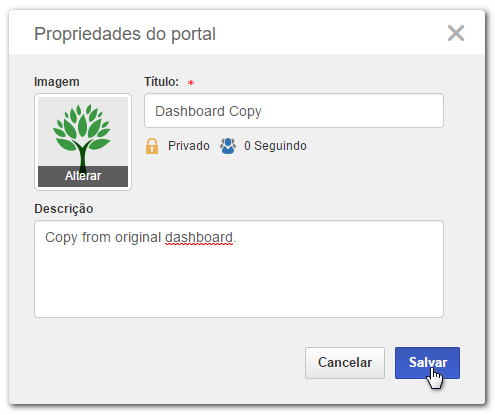
Task: Open the 0 Seguindo followers list
Action: pyautogui.click(x=275, y=146)
